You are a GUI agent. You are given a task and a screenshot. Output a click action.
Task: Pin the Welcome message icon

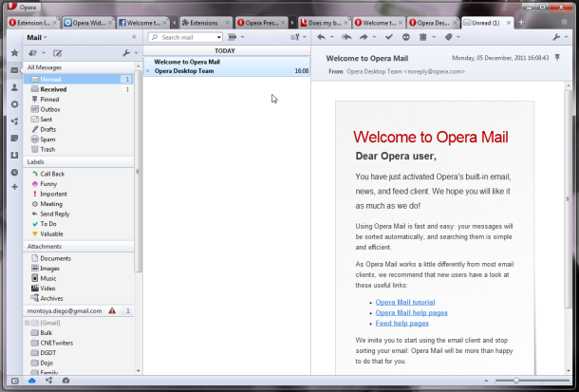(557, 57)
